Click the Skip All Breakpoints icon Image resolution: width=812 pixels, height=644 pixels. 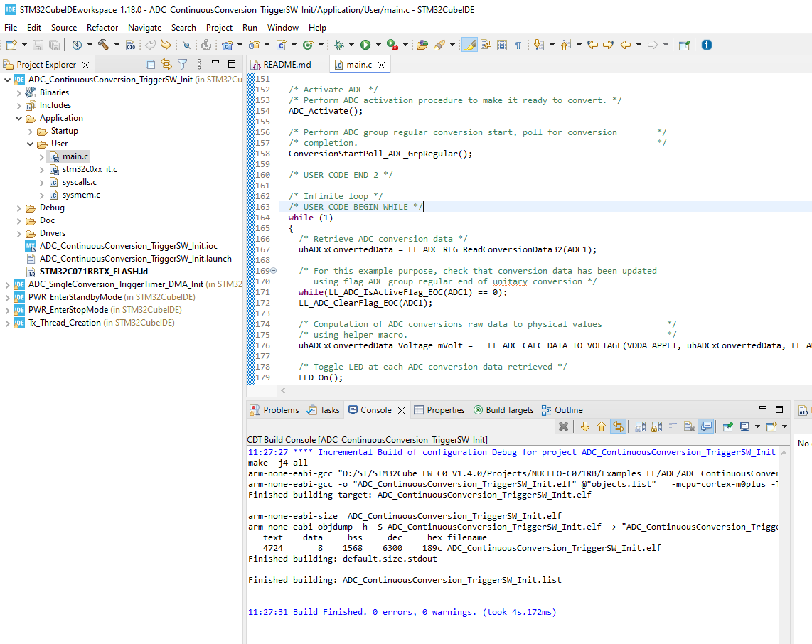(x=186, y=45)
